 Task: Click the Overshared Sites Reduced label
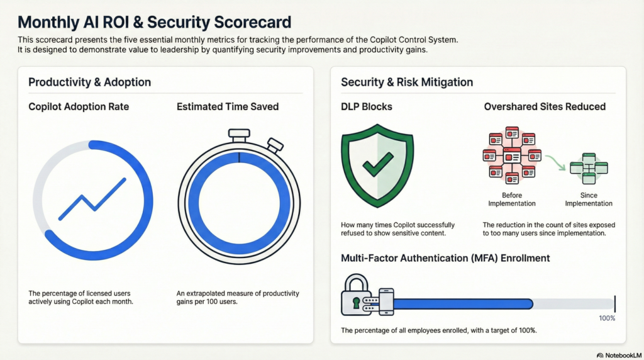click(x=545, y=106)
